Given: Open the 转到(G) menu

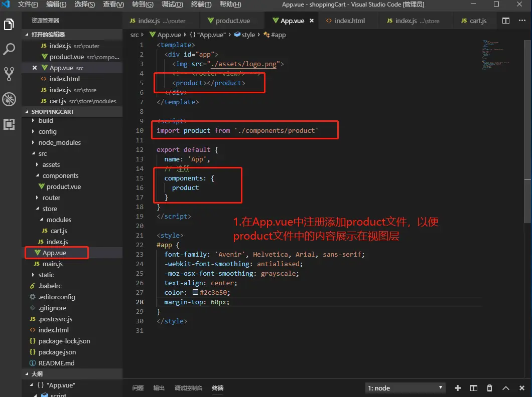Looking at the screenshot, I should coord(143,5).
